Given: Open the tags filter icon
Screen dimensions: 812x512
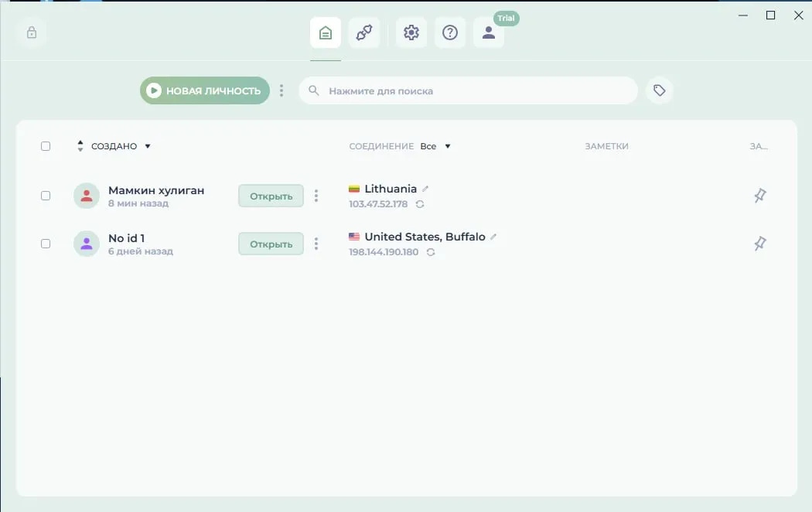Looking at the screenshot, I should (x=659, y=90).
